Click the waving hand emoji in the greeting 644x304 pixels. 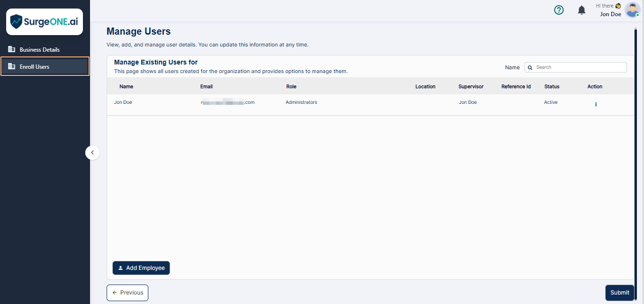tap(618, 5)
